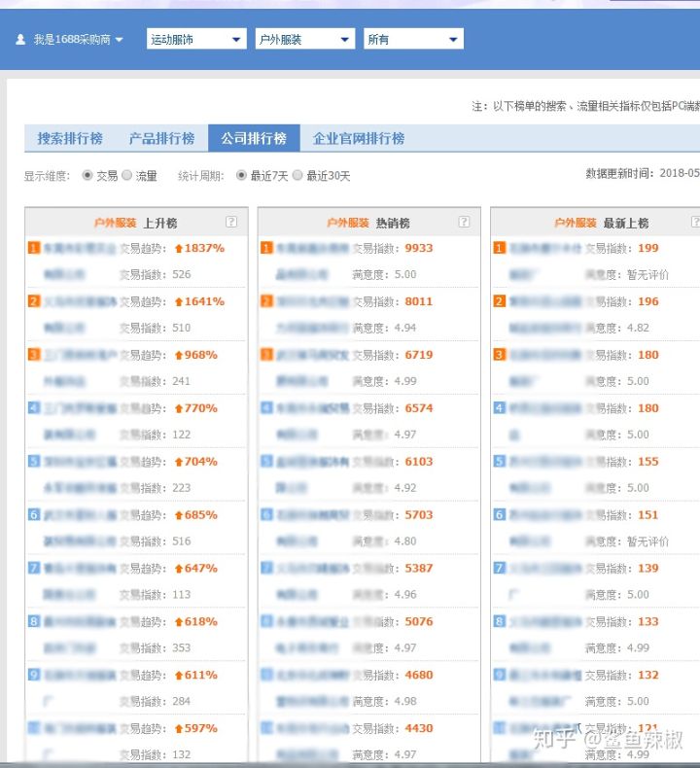Select the 公司排行榜 tab
The height and width of the screenshot is (768, 700).
[254, 138]
